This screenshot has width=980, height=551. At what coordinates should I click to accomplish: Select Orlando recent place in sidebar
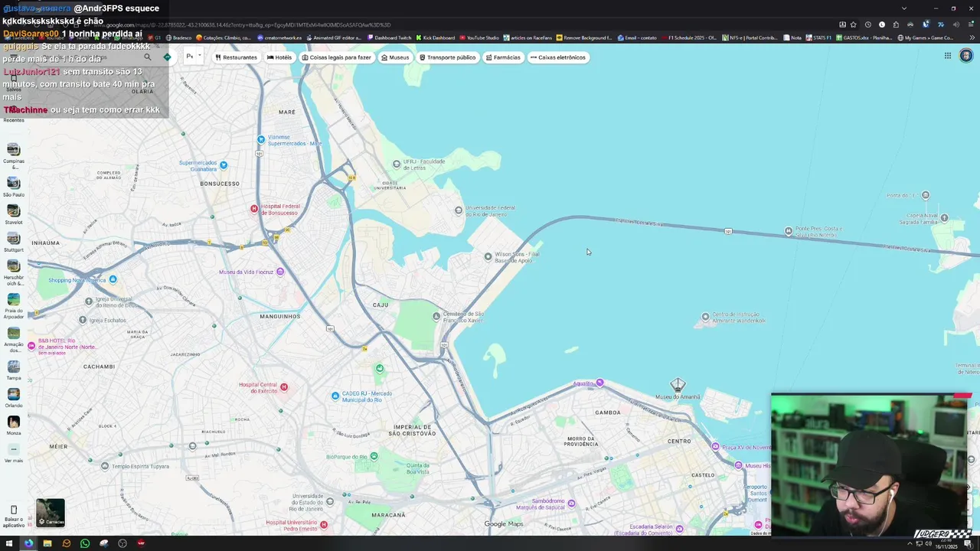click(x=13, y=398)
